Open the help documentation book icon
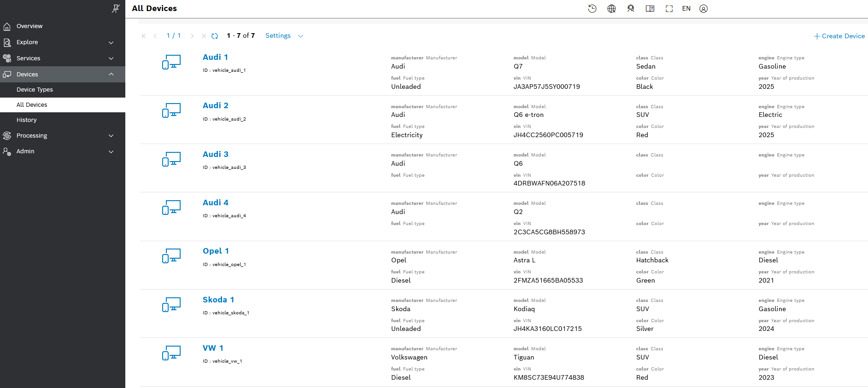 tap(650, 9)
